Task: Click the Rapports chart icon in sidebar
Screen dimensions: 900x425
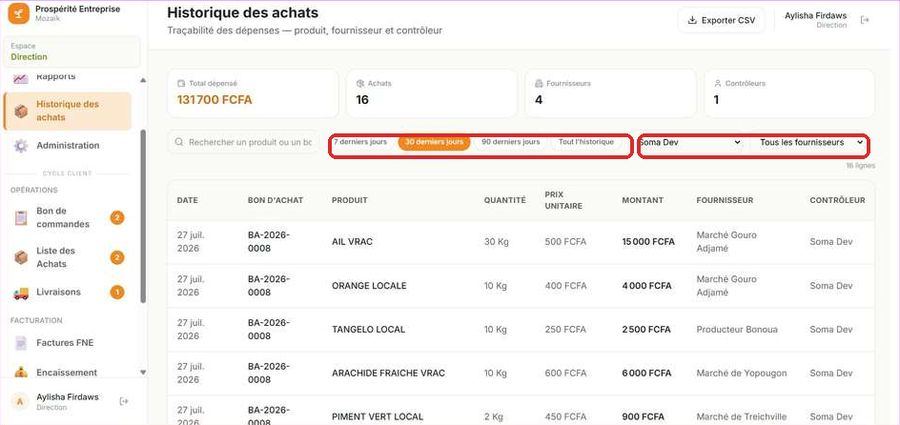Action: pyautogui.click(x=21, y=78)
